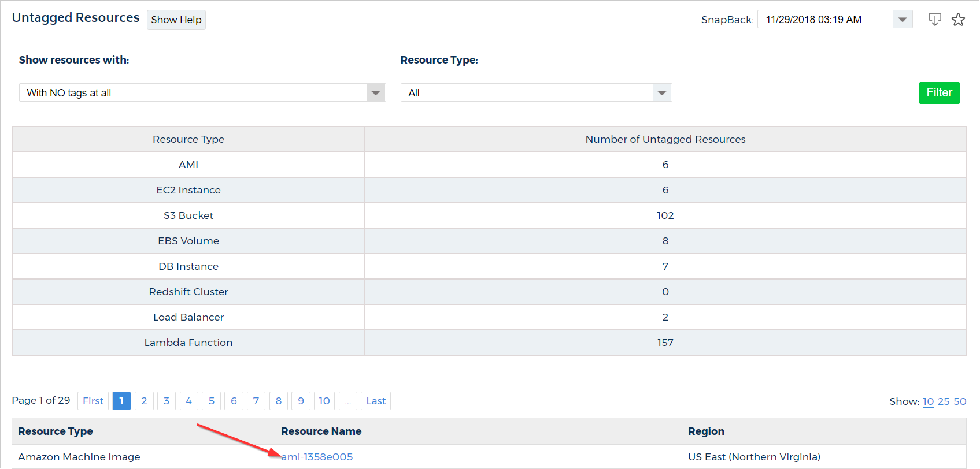Click the ellipsis pagination button
Screen dimensions: 980x469
click(348, 401)
